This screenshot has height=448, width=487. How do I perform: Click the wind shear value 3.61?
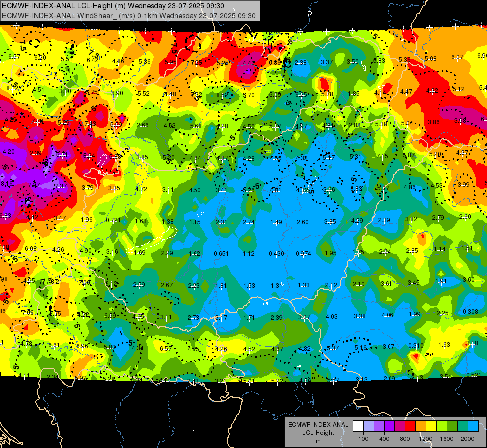point(386,283)
